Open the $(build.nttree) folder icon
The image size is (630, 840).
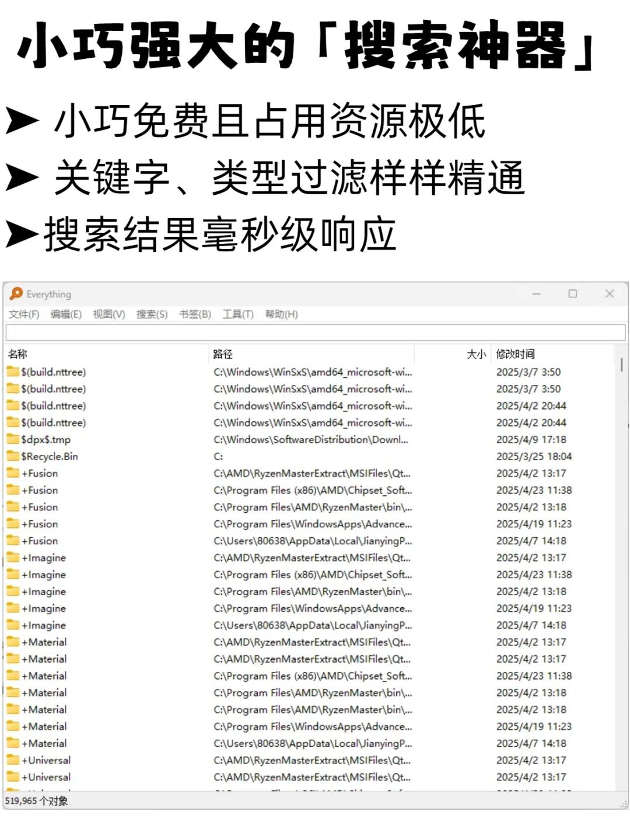click(12, 372)
